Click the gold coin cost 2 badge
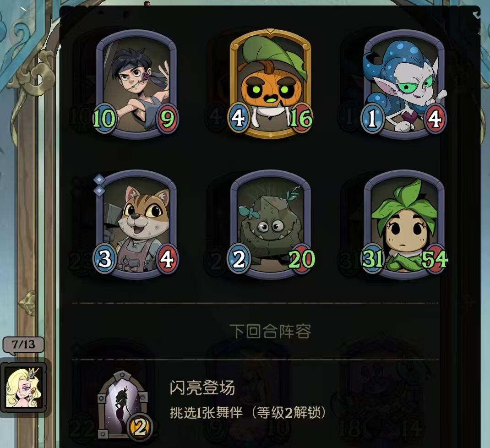 coord(140,427)
